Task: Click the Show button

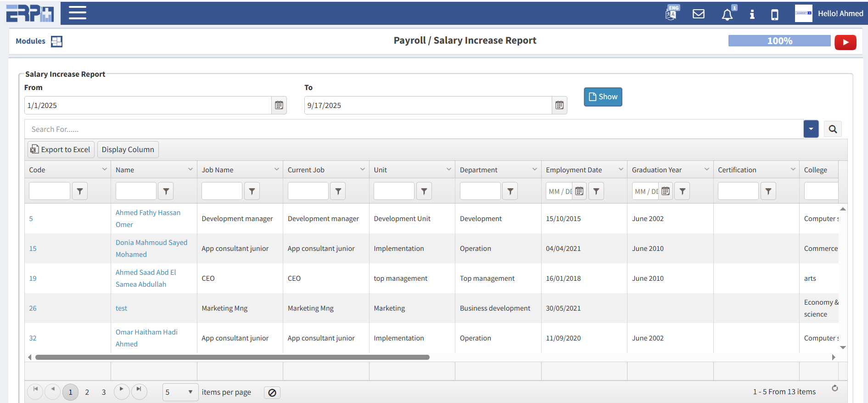Action: (x=603, y=97)
